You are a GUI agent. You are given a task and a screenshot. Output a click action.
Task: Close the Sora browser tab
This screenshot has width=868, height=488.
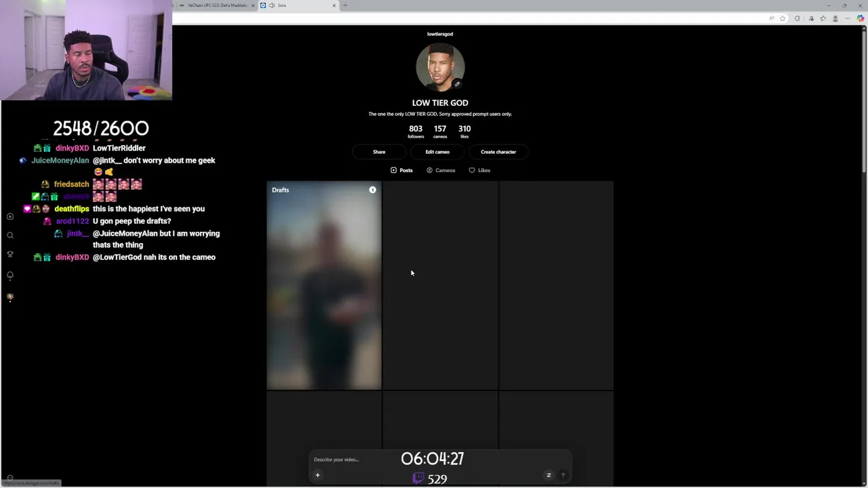pyautogui.click(x=334, y=5)
